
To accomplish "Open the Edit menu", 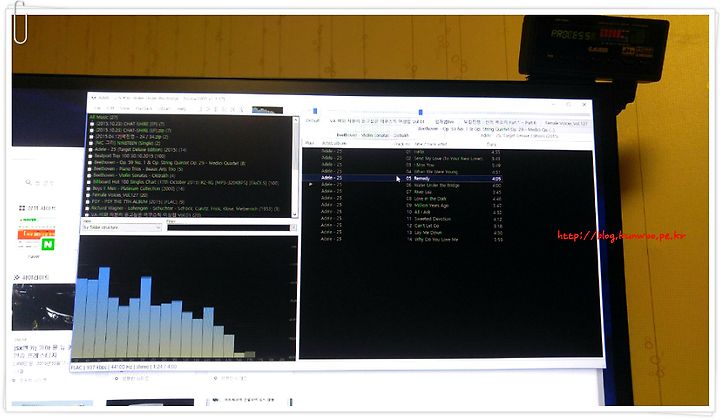I will coord(111,109).
